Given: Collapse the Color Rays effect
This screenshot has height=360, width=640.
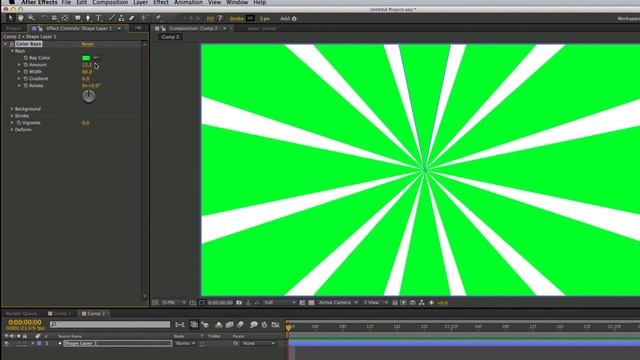Looking at the screenshot, I should pos(5,44).
